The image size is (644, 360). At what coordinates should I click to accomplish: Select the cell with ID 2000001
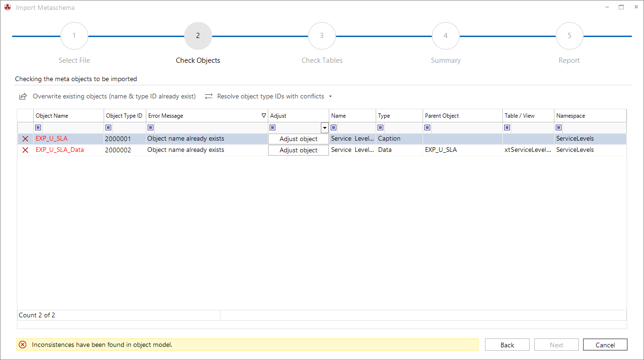click(125, 139)
